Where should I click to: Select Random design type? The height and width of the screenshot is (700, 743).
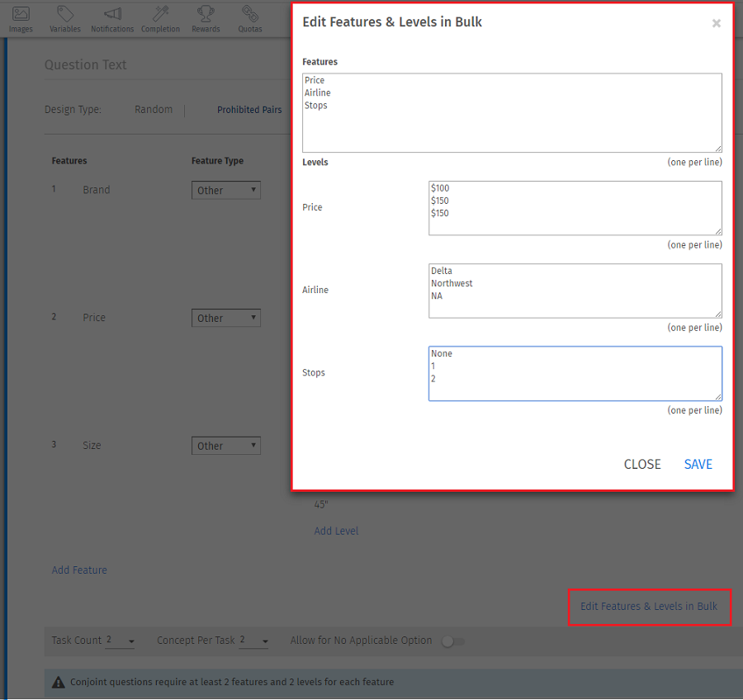coord(154,110)
